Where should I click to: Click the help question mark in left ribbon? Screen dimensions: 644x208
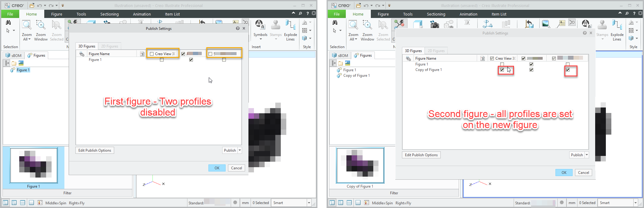pyautogui.click(x=307, y=14)
